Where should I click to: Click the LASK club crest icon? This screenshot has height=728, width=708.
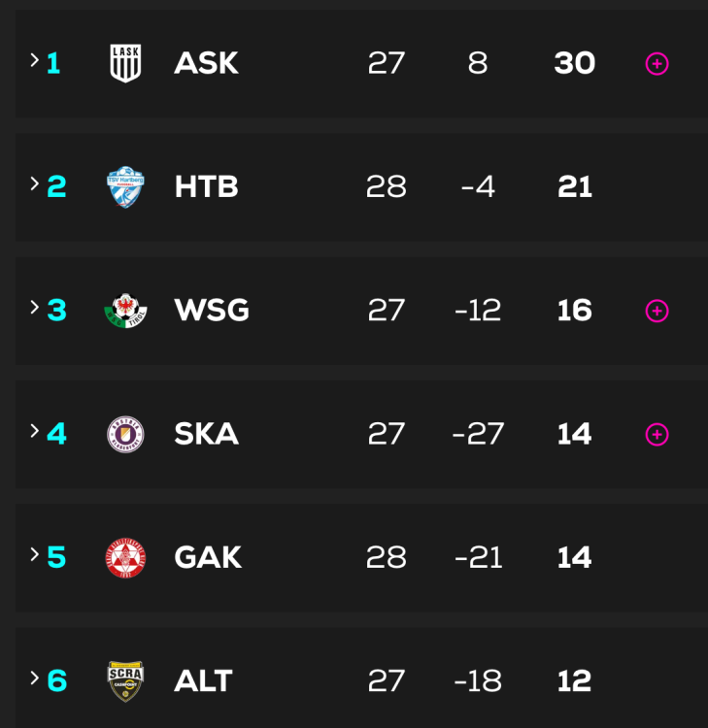[126, 64]
